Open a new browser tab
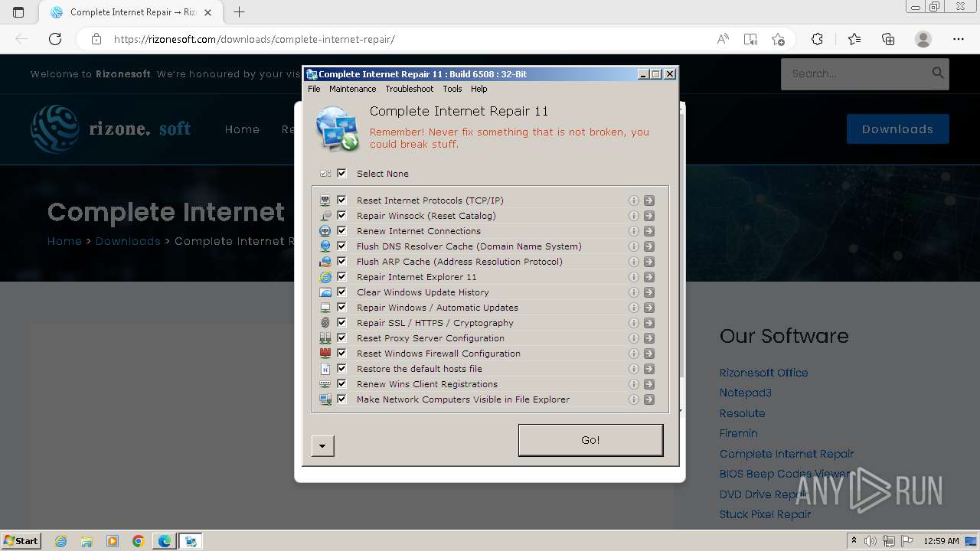 240,12
